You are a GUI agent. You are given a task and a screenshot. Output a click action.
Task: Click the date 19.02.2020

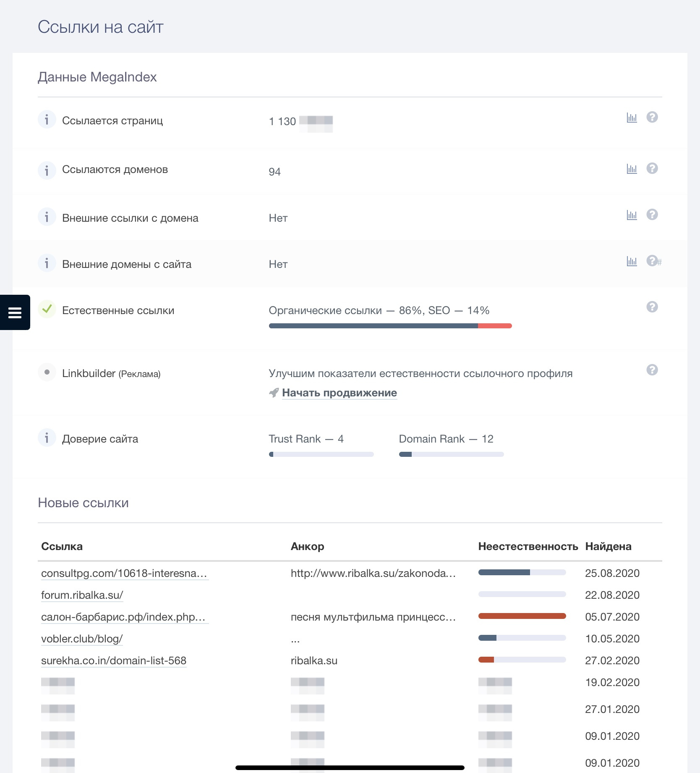point(612,682)
